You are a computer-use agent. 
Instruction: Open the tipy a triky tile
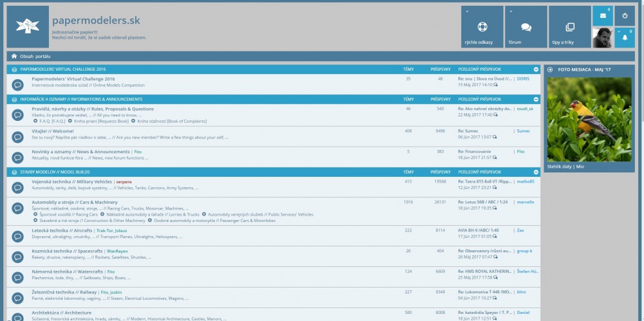click(x=570, y=26)
